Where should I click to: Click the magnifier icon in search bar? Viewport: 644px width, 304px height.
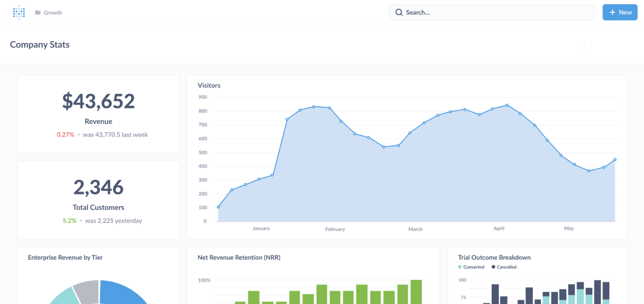tap(399, 12)
